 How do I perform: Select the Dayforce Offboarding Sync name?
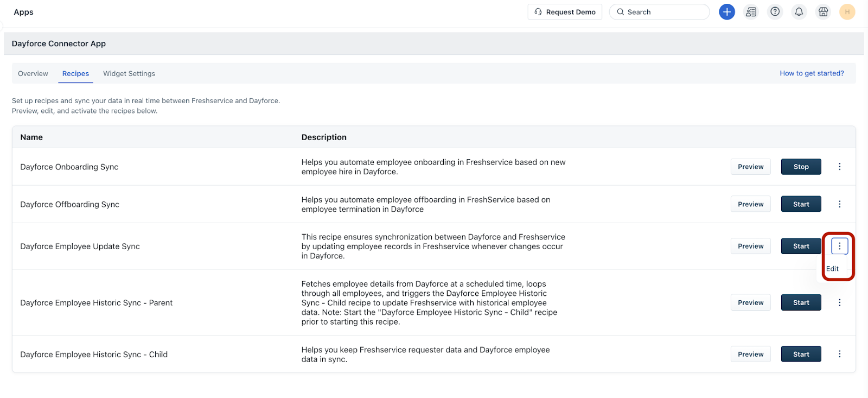70,204
